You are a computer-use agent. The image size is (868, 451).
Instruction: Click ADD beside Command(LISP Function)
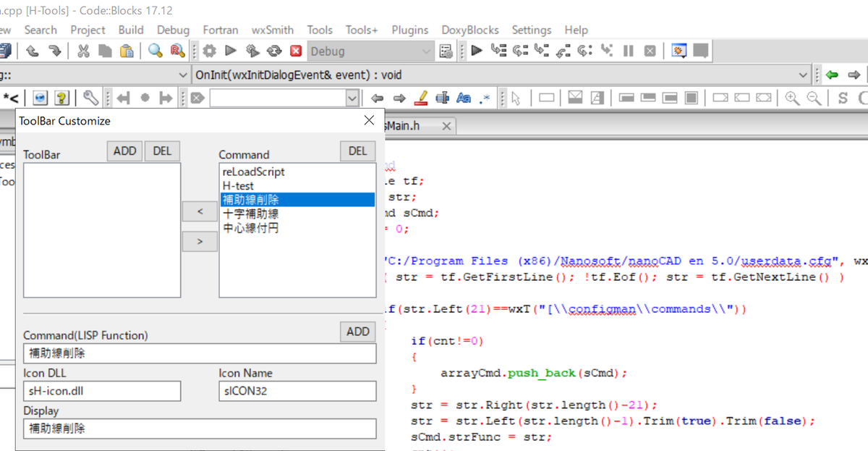click(358, 332)
